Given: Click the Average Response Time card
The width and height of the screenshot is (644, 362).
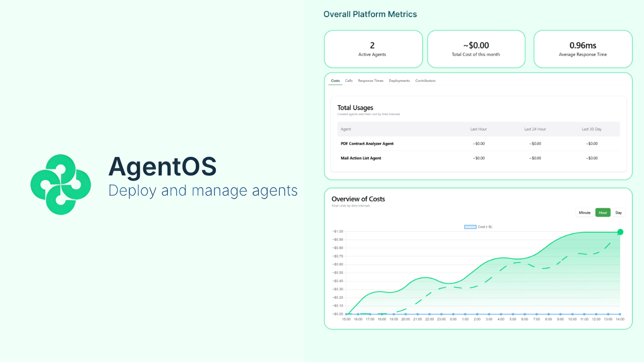Looking at the screenshot, I should coord(583,49).
